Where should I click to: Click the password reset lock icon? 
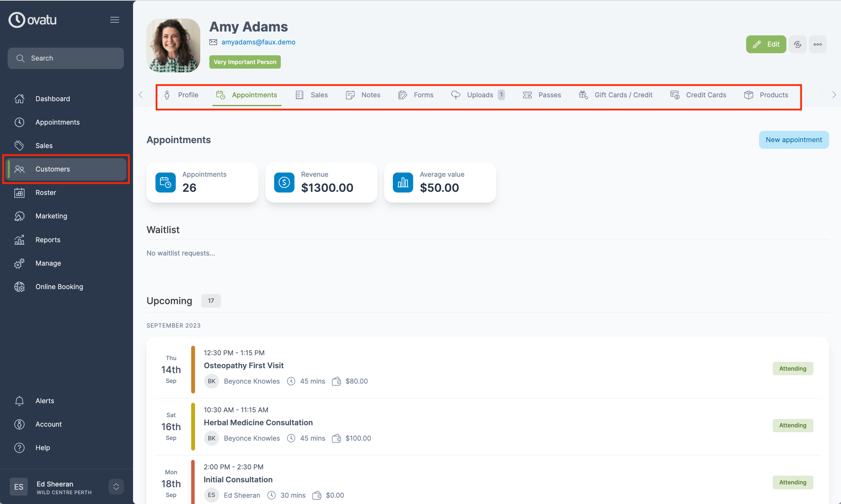[x=797, y=44]
